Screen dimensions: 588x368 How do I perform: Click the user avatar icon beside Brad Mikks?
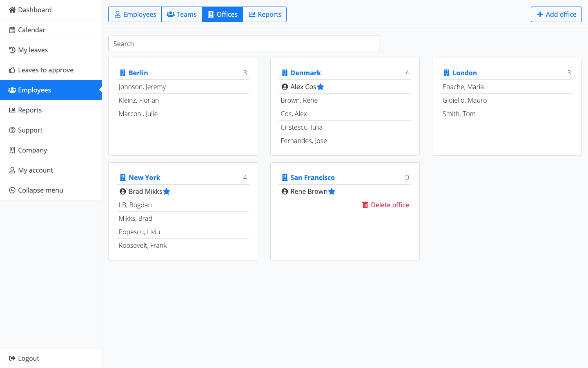122,191
